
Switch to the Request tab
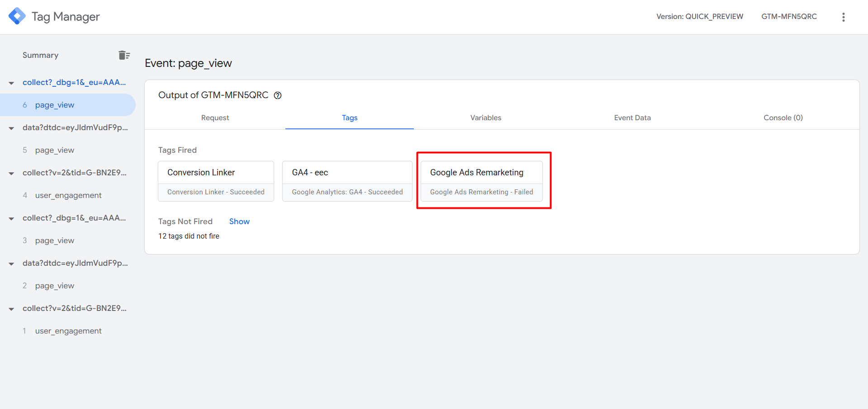[215, 118]
